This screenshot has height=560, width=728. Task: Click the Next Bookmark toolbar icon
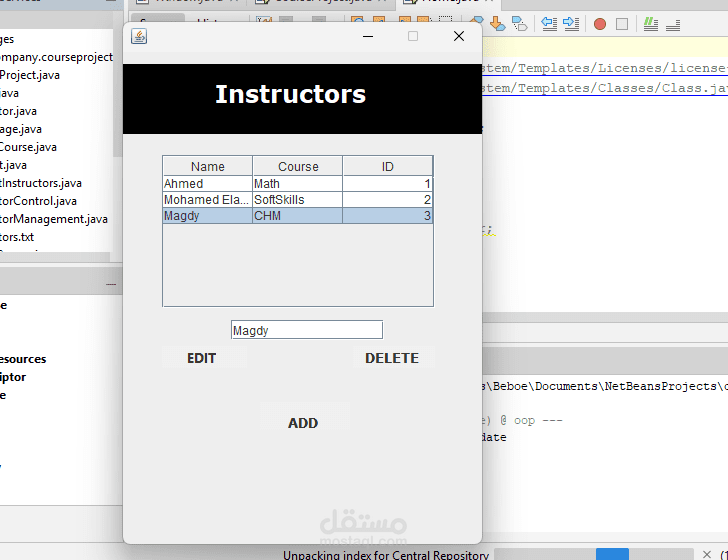tap(498, 23)
